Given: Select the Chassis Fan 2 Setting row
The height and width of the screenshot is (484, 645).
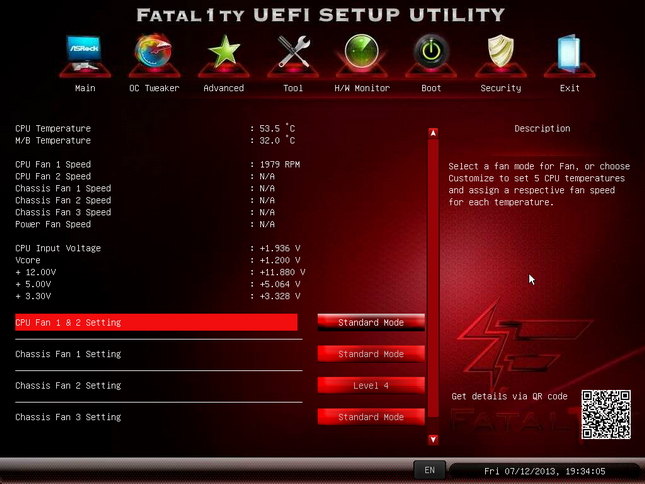Looking at the screenshot, I should coord(159,386).
